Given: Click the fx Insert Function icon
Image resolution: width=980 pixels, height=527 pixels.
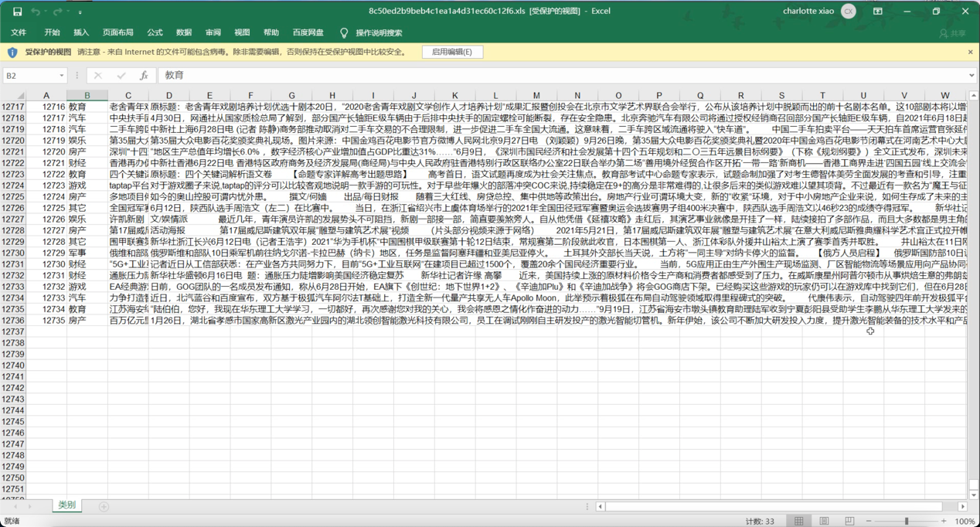Looking at the screenshot, I should [x=144, y=75].
